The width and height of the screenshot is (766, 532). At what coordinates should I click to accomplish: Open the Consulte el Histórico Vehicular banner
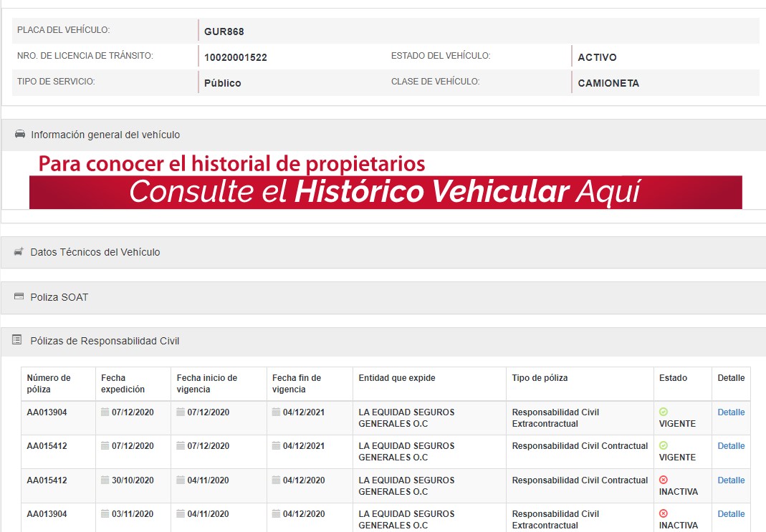click(386, 192)
